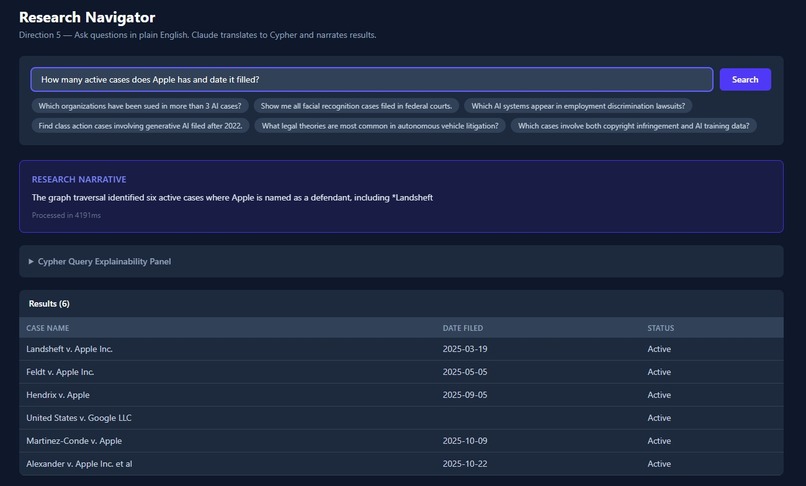This screenshot has width=806, height=486.
Task: Select the Feldt v. Apple Inc. case
Action: [60, 372]
